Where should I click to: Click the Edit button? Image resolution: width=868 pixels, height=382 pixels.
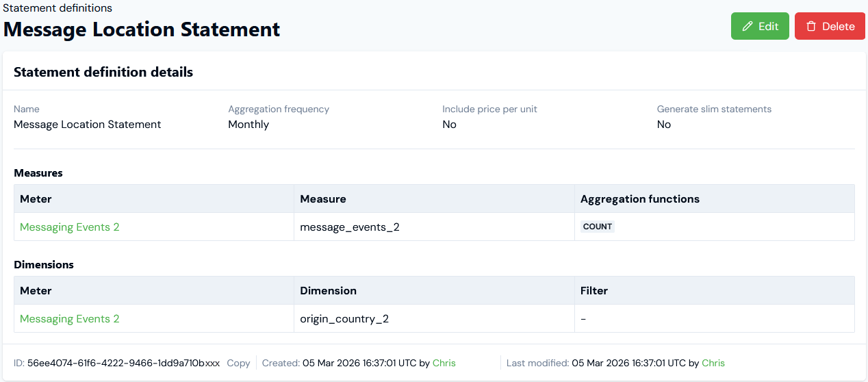[760, 26]
